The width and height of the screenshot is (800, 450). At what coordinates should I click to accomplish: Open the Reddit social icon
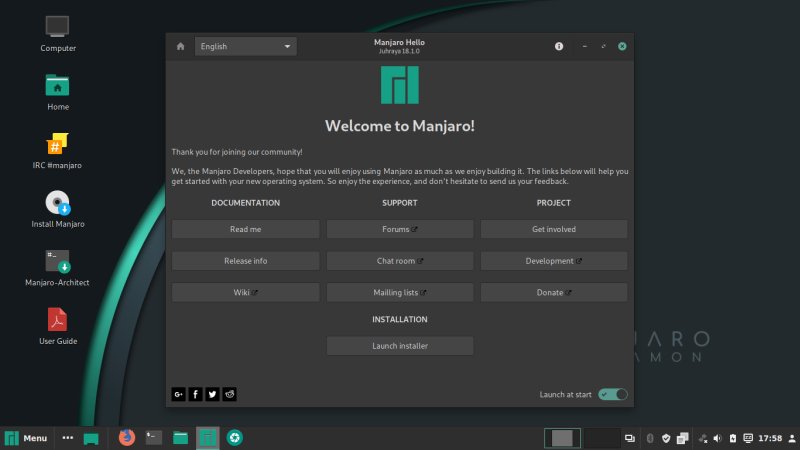pyautogui.click(x=230, y=394)
